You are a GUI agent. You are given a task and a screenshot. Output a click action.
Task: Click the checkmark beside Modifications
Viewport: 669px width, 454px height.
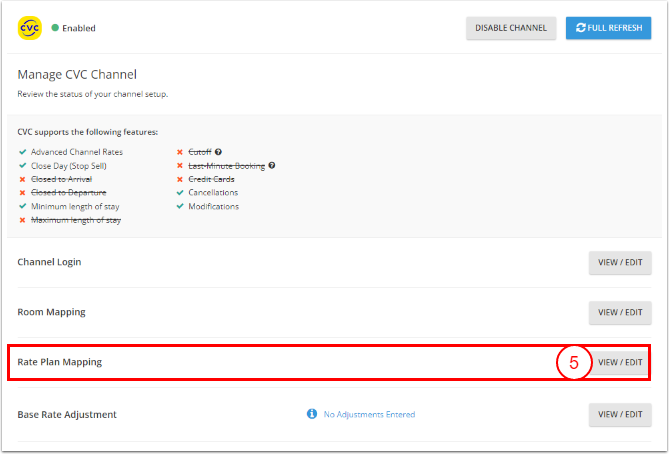179,206
